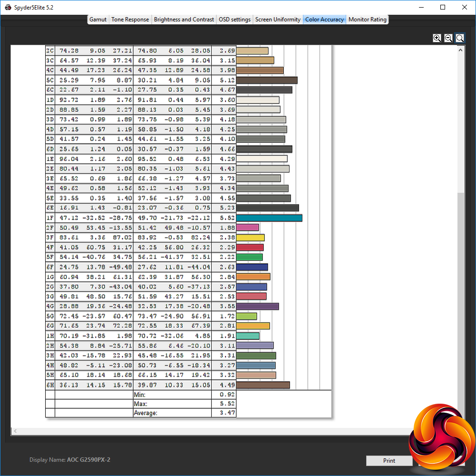Screen dimensions: 476x476
Task: Click the 4G row label
Action: (x=50, y=306)
